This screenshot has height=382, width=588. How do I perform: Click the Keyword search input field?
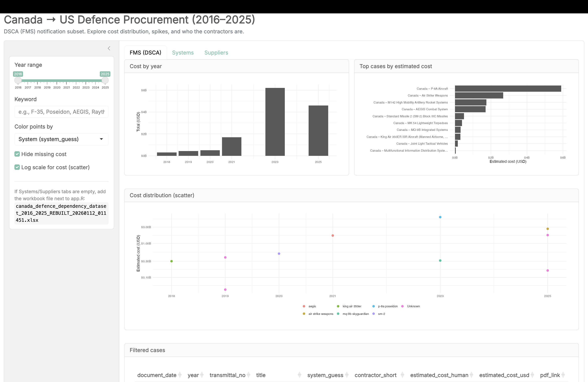[x=61, y=112]
